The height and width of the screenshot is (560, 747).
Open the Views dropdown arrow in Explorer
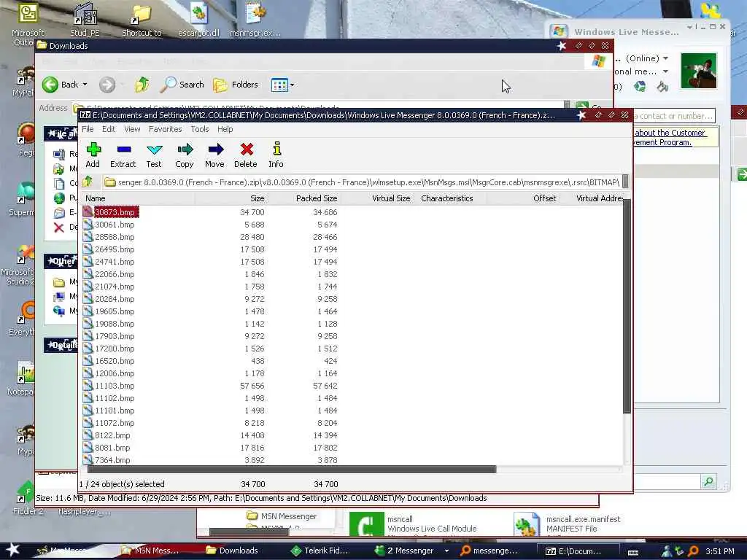point(292,85)
